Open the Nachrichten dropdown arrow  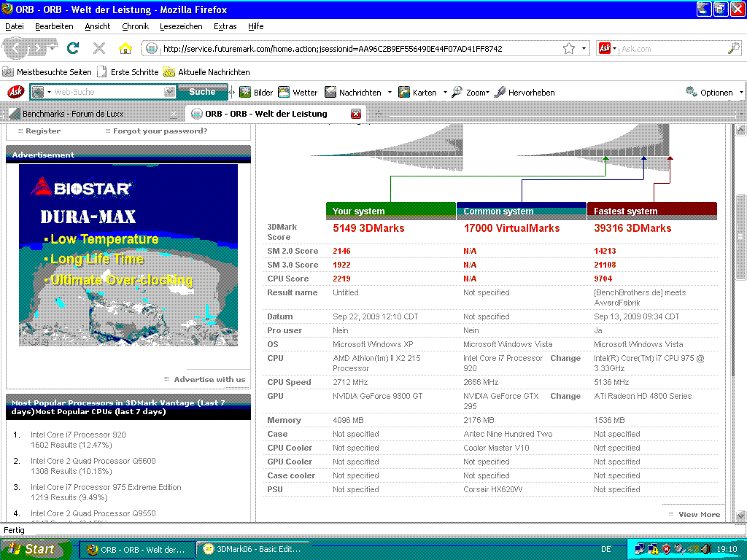390,93
